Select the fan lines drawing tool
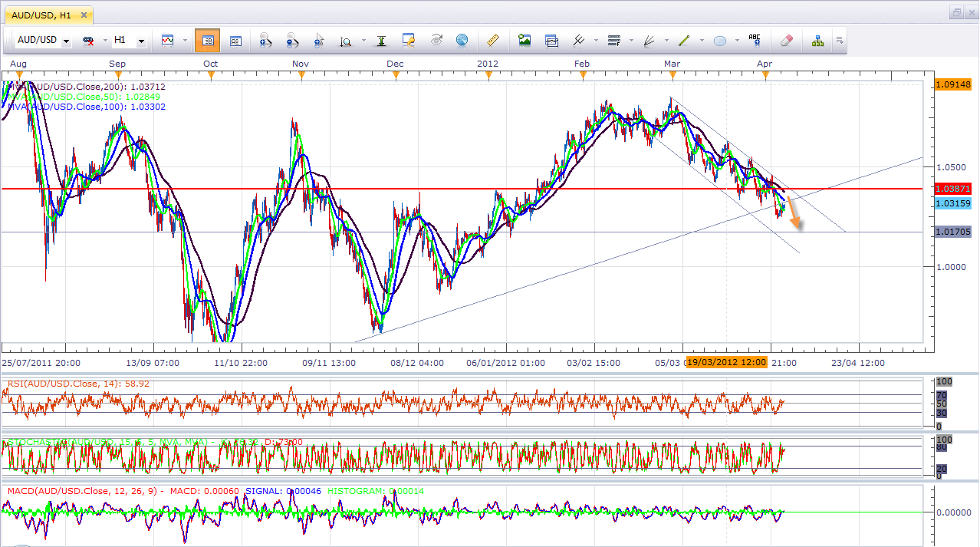The width and height of the screenshot is (980, 547). click(649, 40)
